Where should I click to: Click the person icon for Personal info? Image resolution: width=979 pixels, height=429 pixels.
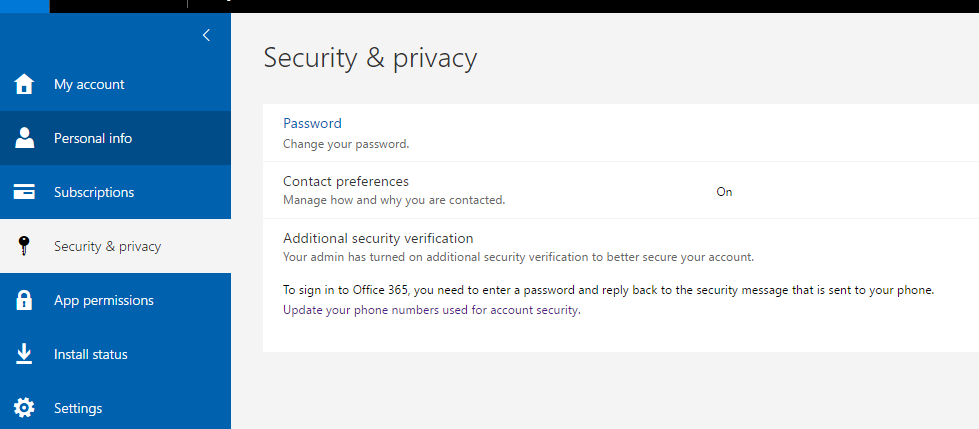[25, 138]
